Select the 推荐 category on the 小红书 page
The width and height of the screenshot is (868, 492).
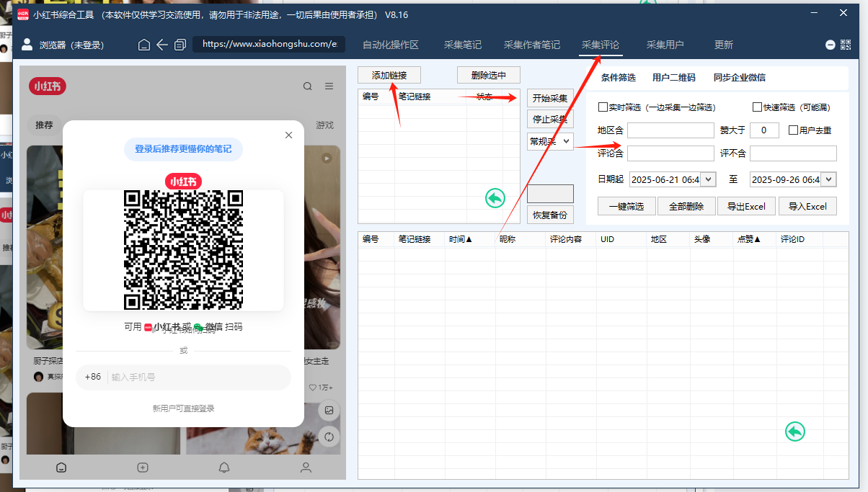coord(45,125)
